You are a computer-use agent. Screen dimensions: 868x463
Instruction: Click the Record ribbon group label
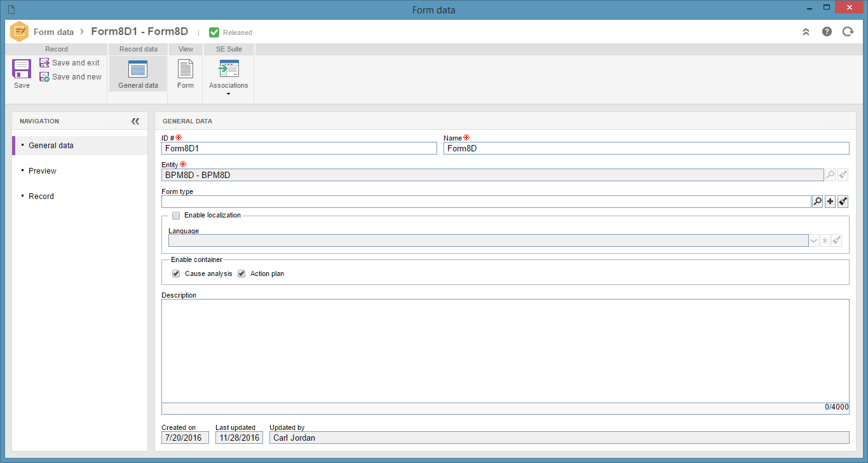[57, 49]
